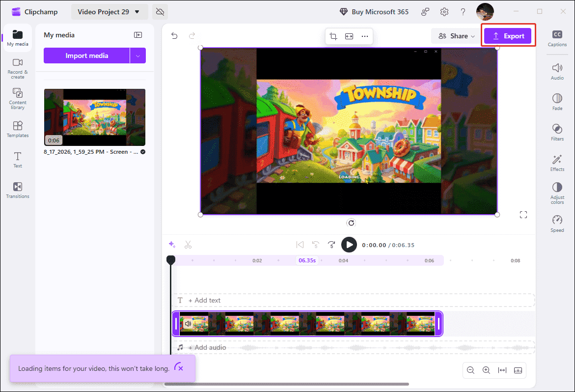Click the Fit resize icon
The height and width of the screenshot is (392, 575).
349,36
